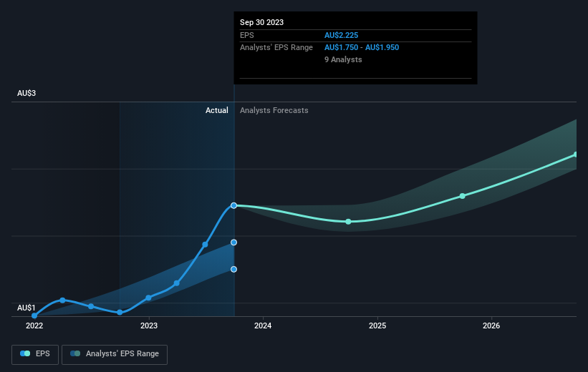Click the AU$2.225 EPS value in tooltip
Viewport: 588px width, 372px height.
341,35
